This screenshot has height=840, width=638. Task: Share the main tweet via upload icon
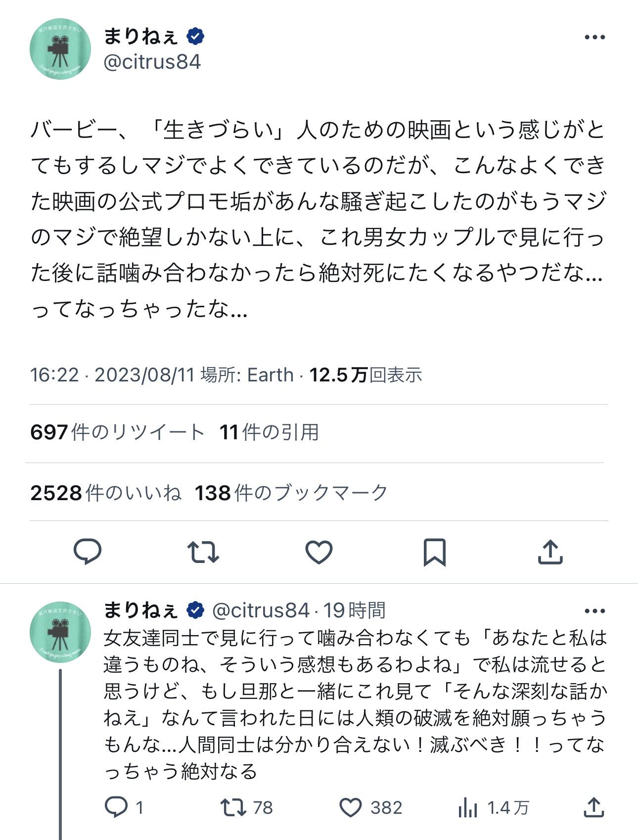550,552
